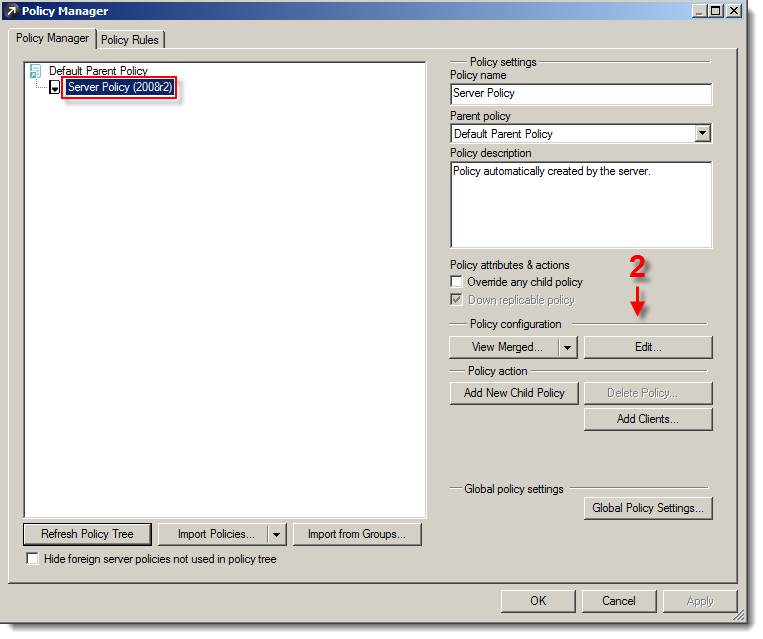The width and height of the screenshot is (763, 639).
Task: Click the Cancel button
Action: click(x=619, y=601)
